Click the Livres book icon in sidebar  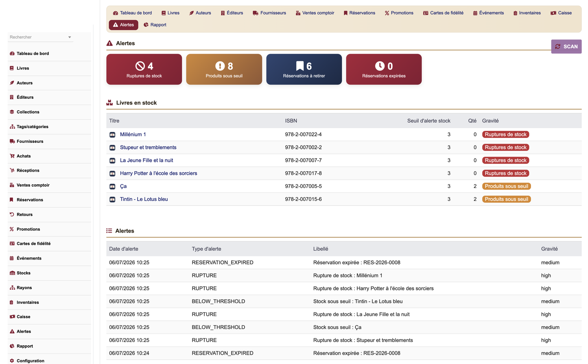click(12, 68)
